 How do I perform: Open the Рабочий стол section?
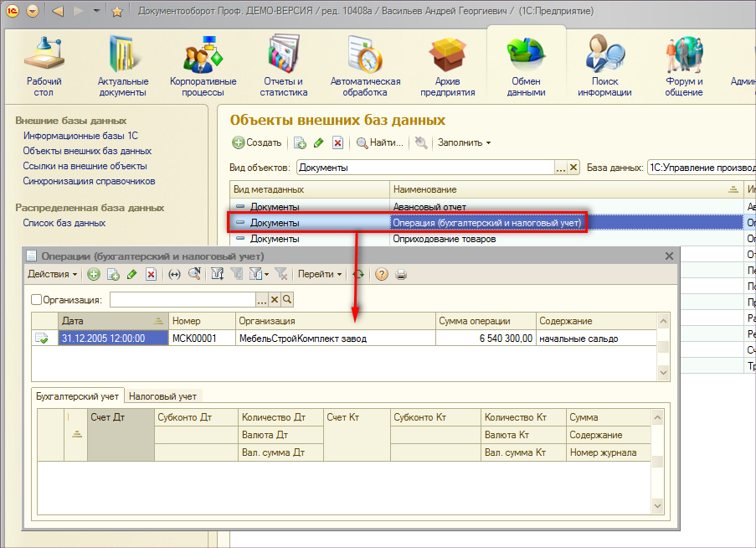pos(44,65)
